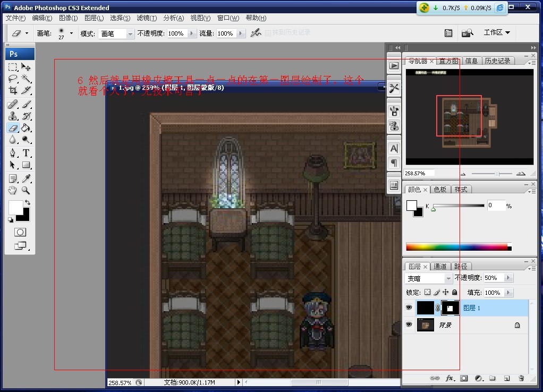Choose the Magic Wand tool
The image size is (543, 392).
tap(26, 79)
